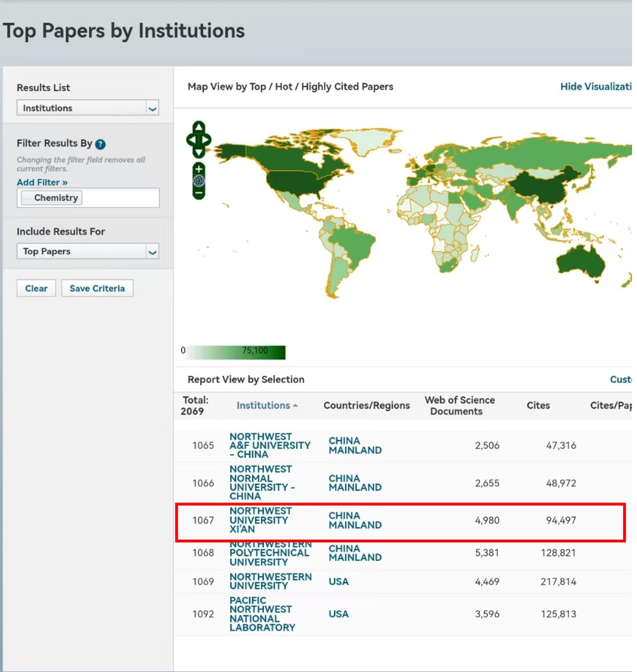Open the Filter Results By help icon
This screenshot has width=637, height=672.
(100, 144)
